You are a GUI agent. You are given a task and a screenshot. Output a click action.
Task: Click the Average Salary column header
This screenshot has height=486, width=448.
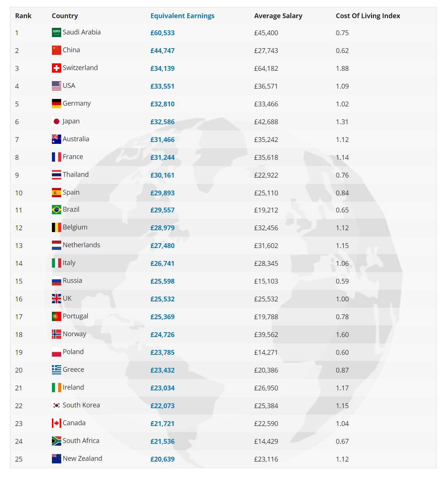click(278, 16)
